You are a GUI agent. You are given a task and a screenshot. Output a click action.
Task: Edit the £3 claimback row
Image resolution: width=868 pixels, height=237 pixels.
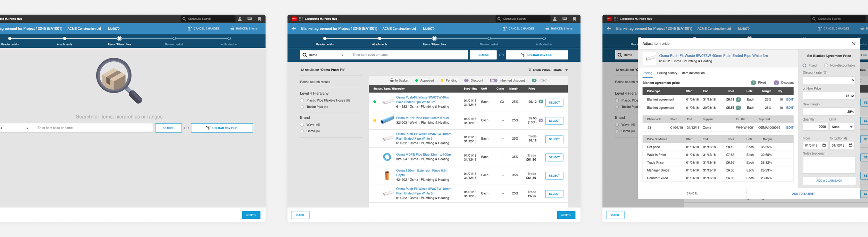(x=790, y=128)
